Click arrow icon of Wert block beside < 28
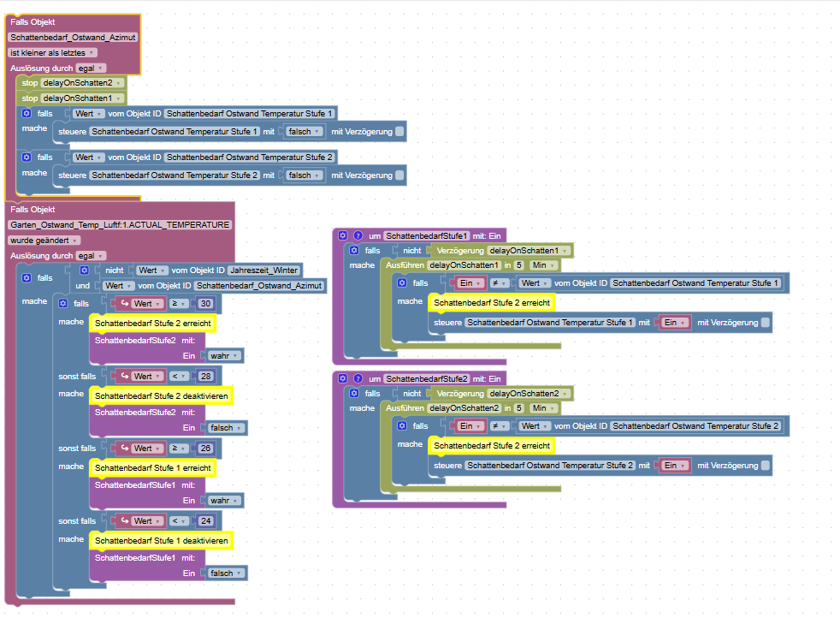 (124, 377)
